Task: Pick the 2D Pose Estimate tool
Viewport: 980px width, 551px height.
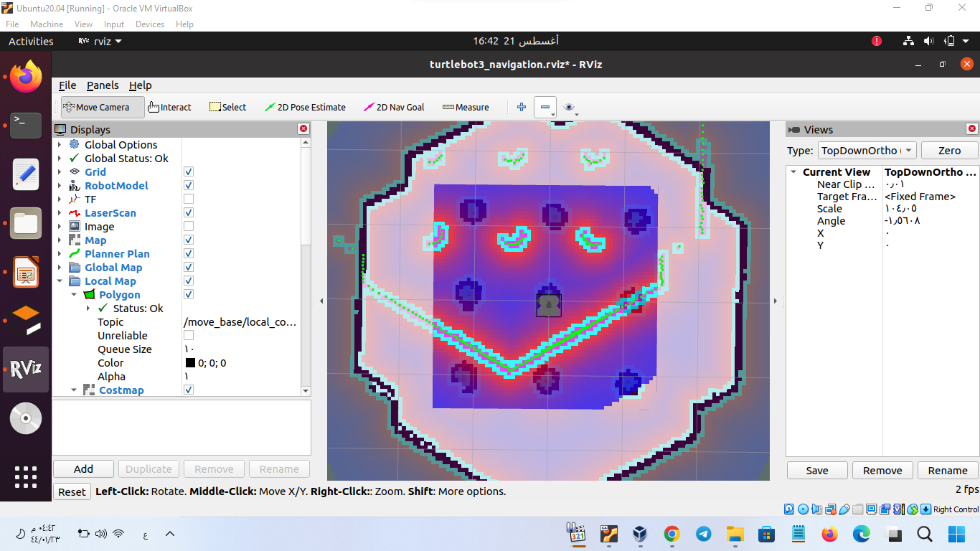Action: click(x=305, y=108)
